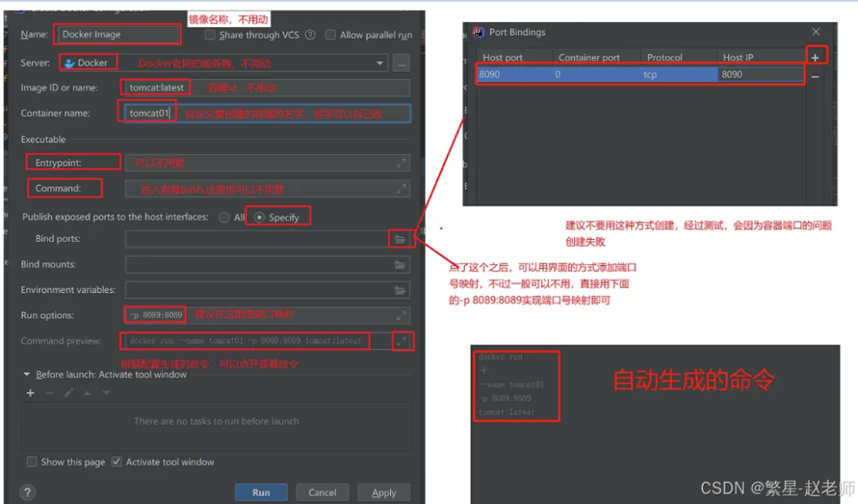Open Share through VCS help icon
The image size is (858, 504).
coord(311,35)
